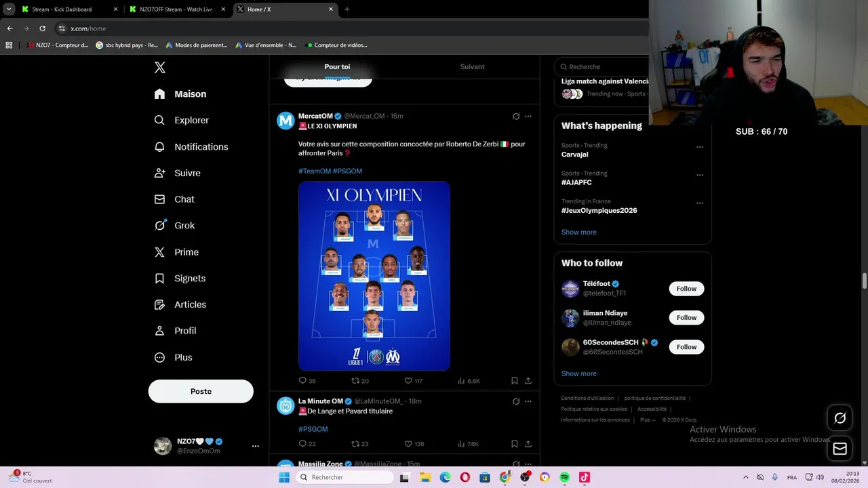The width and height of the screenshot is (868, 488).
Task: Open sbc hybrid pays bookmark
Action: click(x=127, y=45)
